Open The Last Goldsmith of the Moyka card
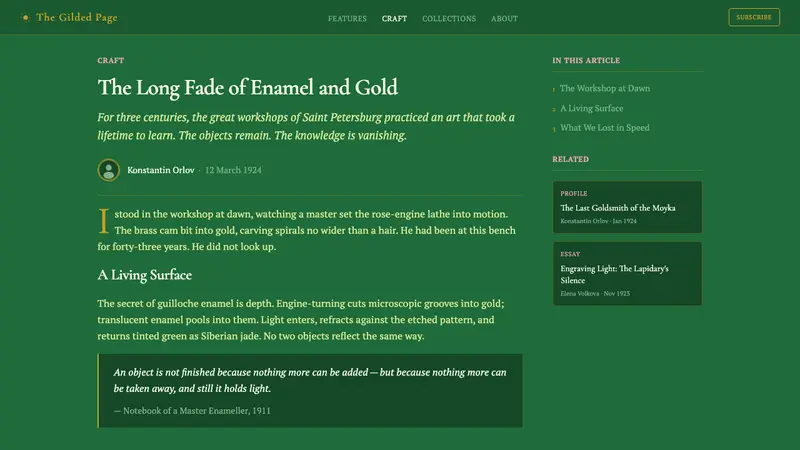800x450 pixels. point(627,207)
